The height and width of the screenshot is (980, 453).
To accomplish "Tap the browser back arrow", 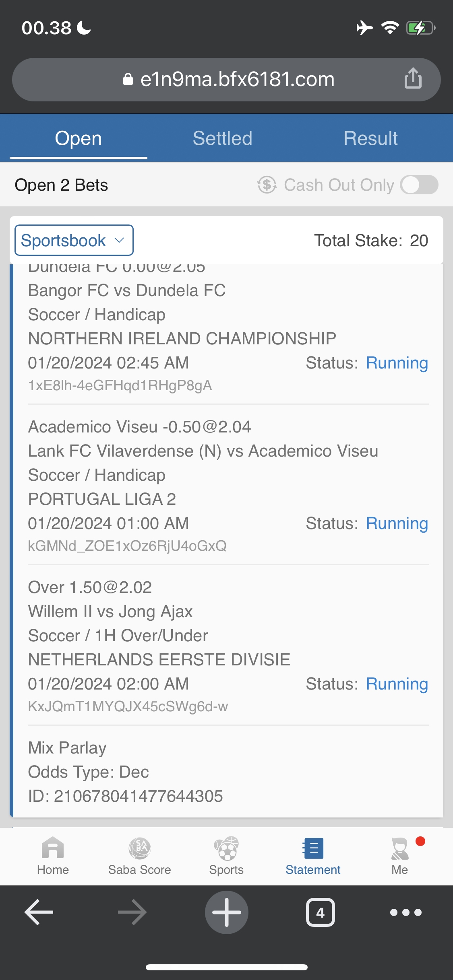I will pos(39,912).
